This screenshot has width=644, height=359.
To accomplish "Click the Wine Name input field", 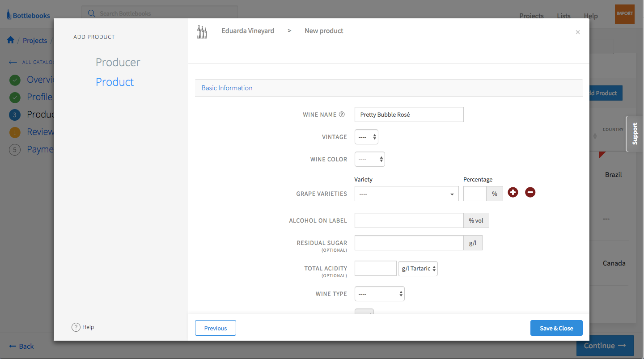I will click(x=409, y=114).
